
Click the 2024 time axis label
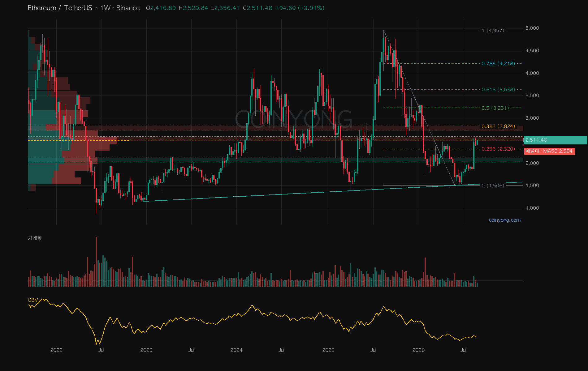tap(236, 350)
